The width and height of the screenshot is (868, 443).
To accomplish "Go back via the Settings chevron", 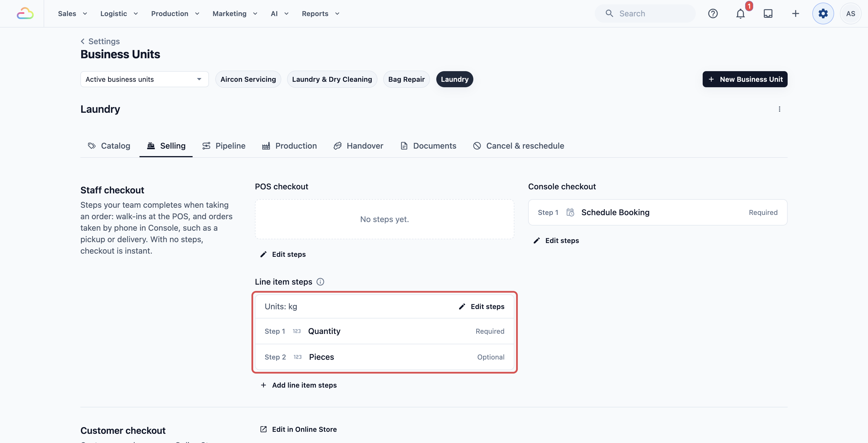I will pos(83,41).
